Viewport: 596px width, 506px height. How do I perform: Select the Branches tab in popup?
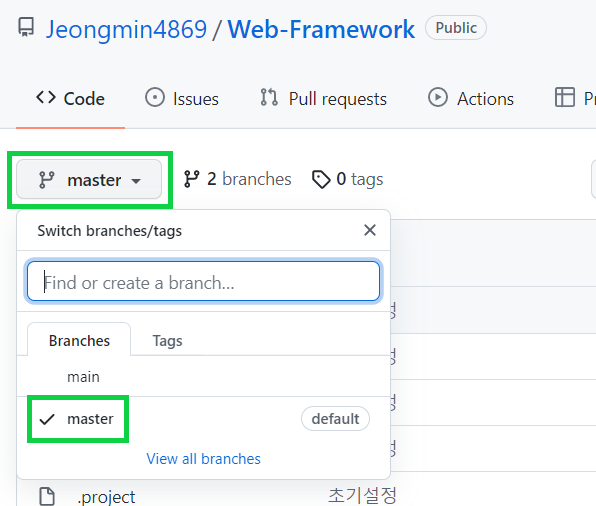pyautogui.click(x=79, y=341)
